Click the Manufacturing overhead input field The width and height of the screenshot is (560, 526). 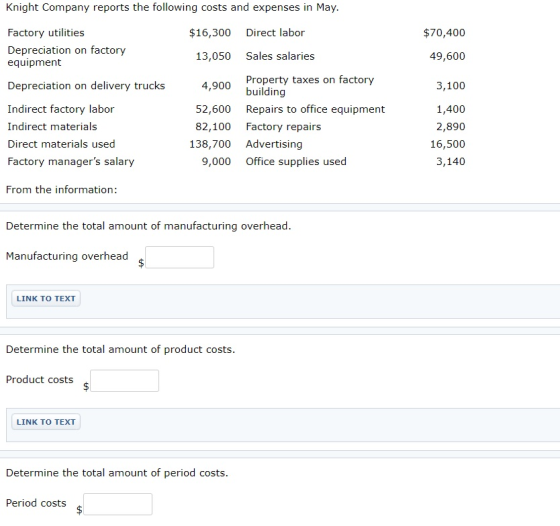tap(179, 257)
